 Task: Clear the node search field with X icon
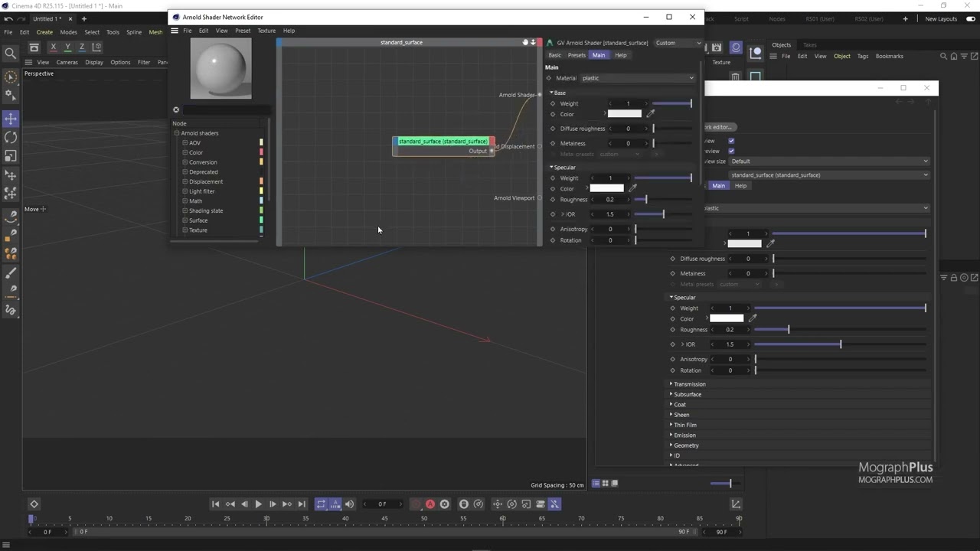tap(176, 109)
